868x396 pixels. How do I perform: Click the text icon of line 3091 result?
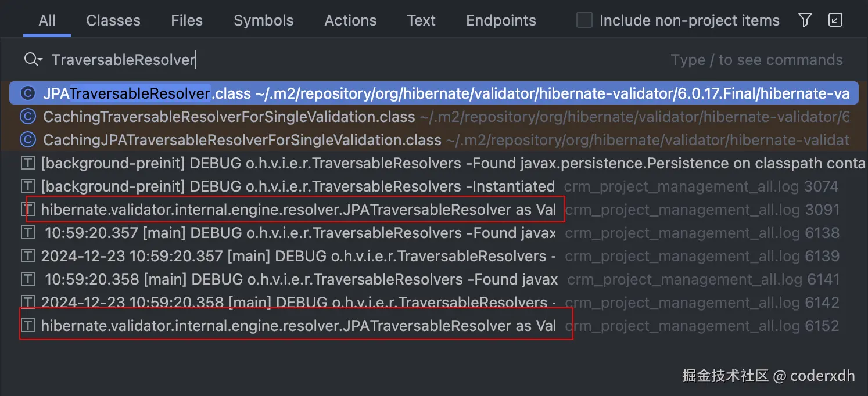27,210
